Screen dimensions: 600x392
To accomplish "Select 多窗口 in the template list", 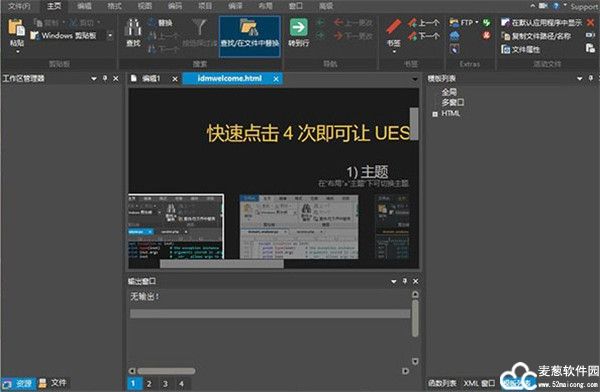I will (453, 103).
